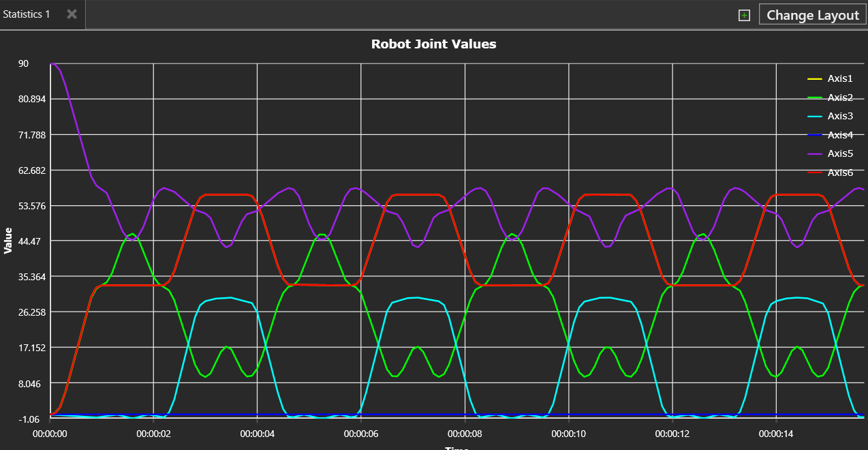Close the Statistics 1 tab
868x450 pixels.
point(72,14)
